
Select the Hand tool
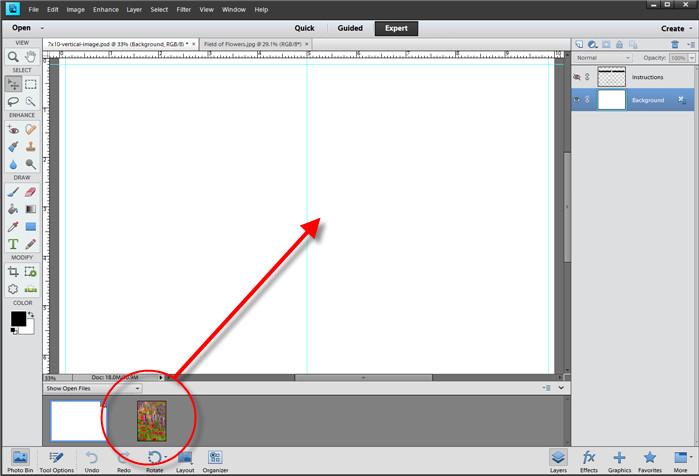click(x=30, y=57)
